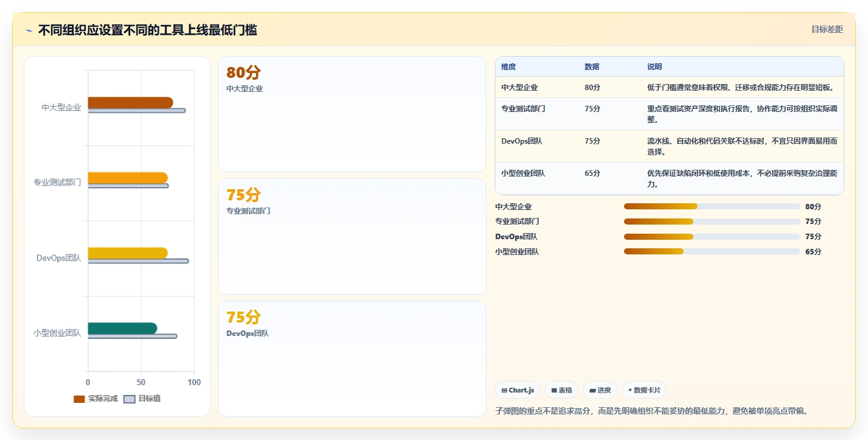Viewport: 868px width, 440px height.
Task: Click the 优先保证缺陷闭环 description cell
Action: 743,179
